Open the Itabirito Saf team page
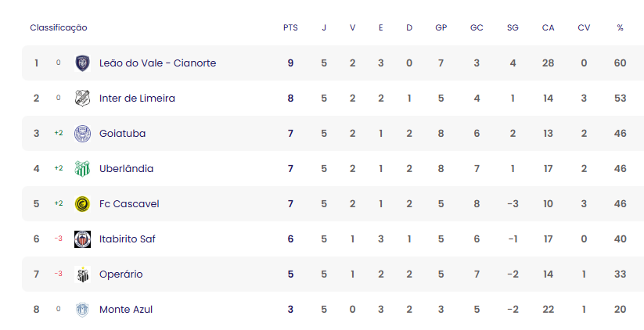This screenshot has height=330, width=644. point(128,239)
